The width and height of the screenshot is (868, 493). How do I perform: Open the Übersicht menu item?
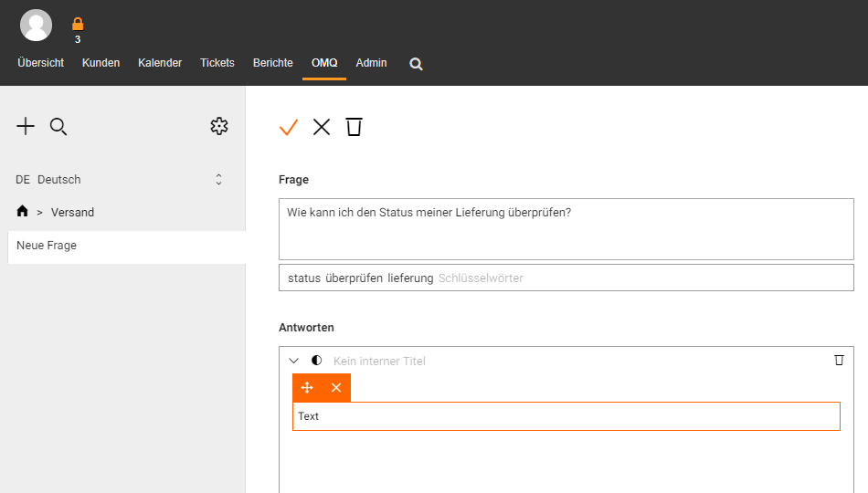(40, 63)
